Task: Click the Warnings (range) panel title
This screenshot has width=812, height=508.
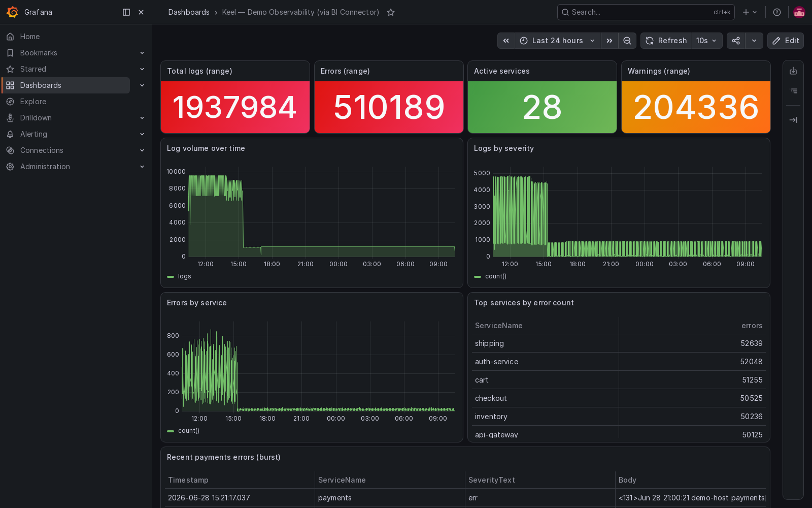Action: point(659,71)
